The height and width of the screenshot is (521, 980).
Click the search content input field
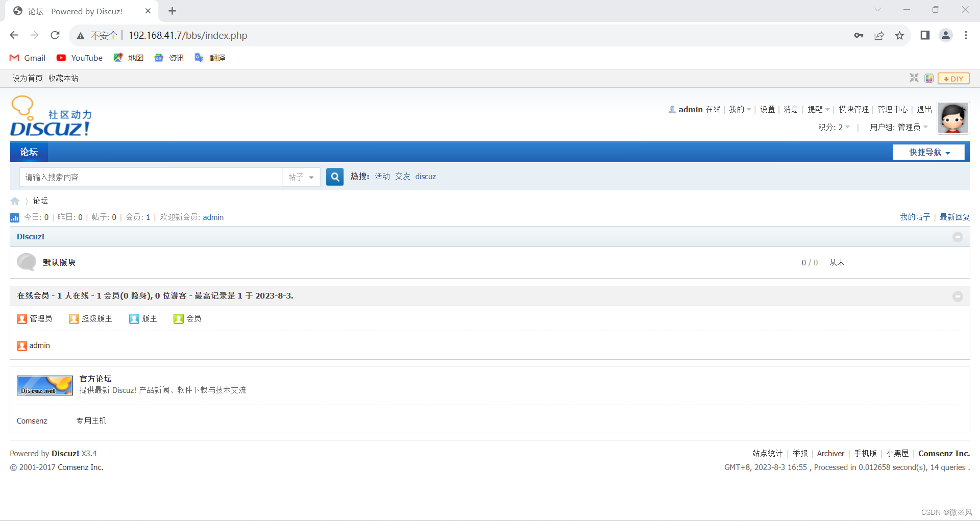point(151,177)
